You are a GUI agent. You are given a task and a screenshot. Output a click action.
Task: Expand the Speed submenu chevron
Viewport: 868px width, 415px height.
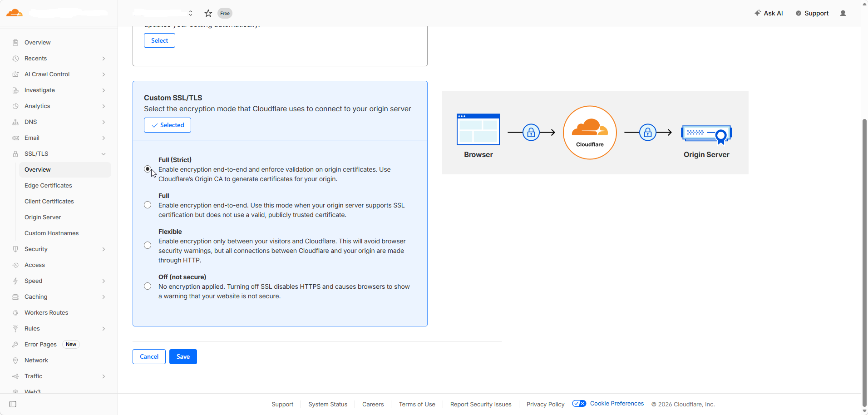point(104,281)
